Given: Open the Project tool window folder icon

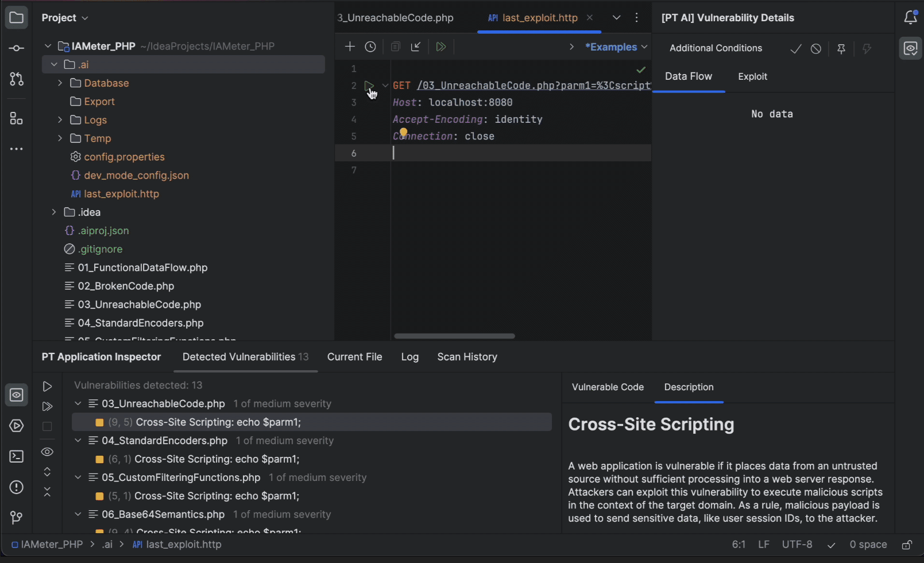Looking at the screenshot, I should point(17,18).
